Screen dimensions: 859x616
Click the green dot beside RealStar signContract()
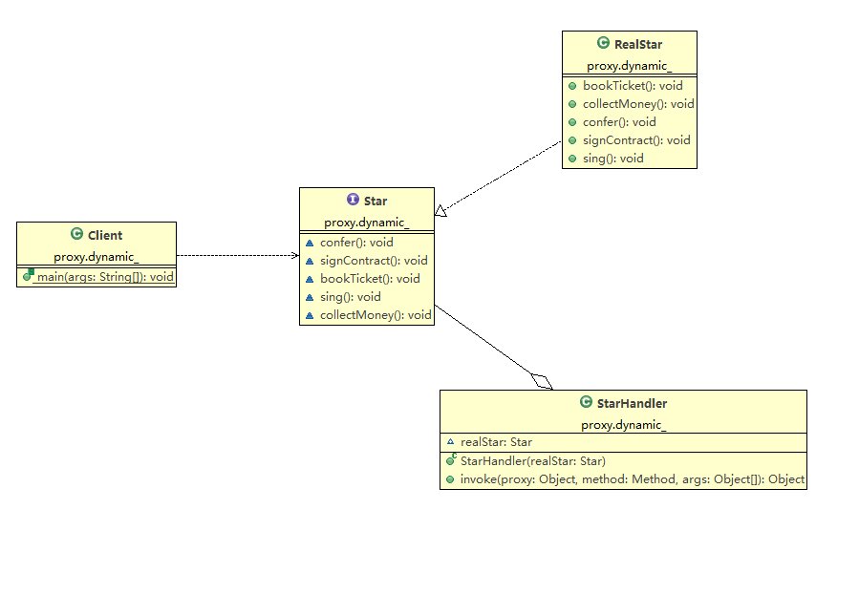click(572, 140)
